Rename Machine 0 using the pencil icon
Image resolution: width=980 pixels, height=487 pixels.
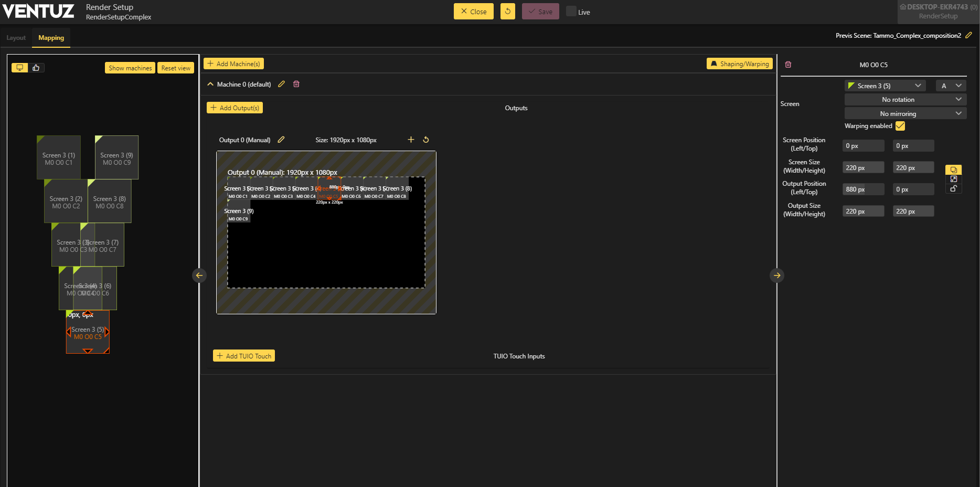[281, 84]
